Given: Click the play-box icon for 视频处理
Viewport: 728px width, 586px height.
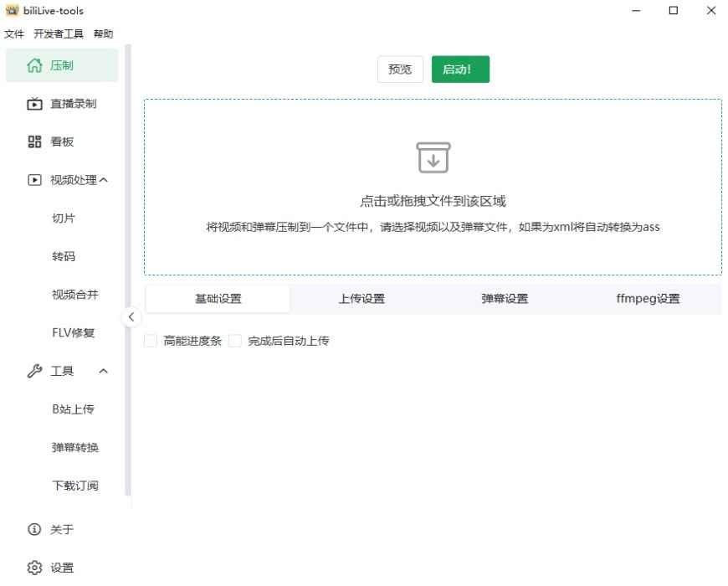Looking at the screenshot, I should (x=34, y=180).
